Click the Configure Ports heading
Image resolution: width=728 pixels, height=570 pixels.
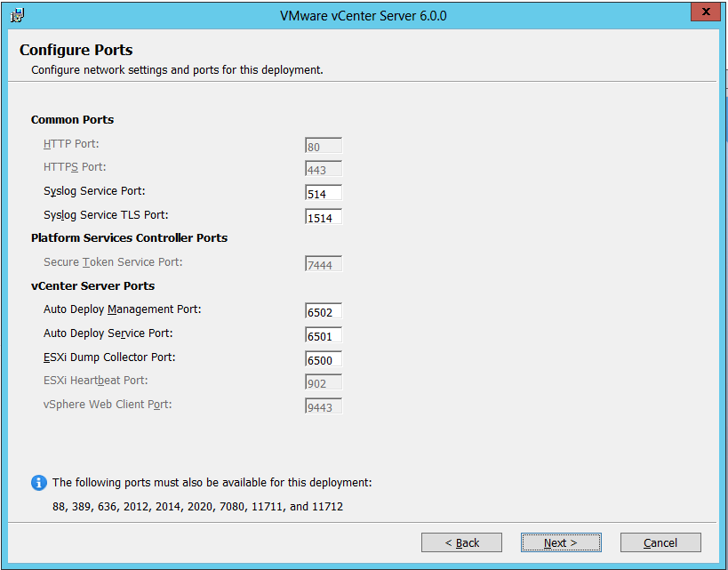(x=76, y=50)
